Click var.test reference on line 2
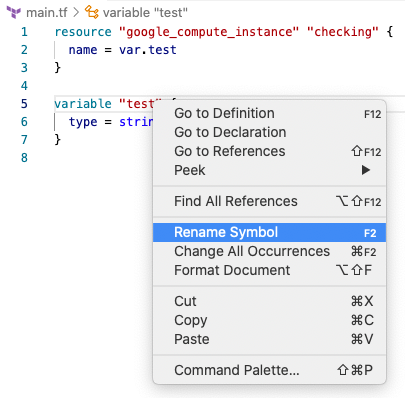Viewport: 405px width, 398px height. (148, 50)
